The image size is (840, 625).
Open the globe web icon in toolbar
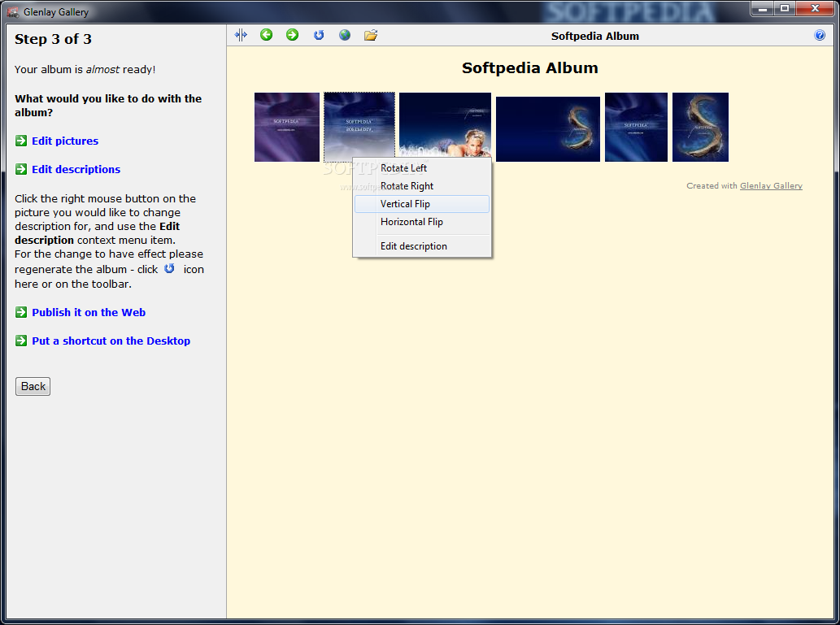[x=345, y=35]
